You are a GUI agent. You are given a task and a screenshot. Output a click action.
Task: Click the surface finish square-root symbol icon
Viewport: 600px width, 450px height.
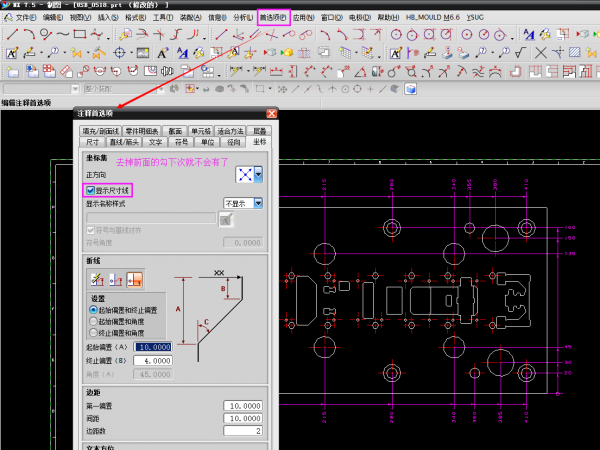pyautogui.click(x=521, y=53)
